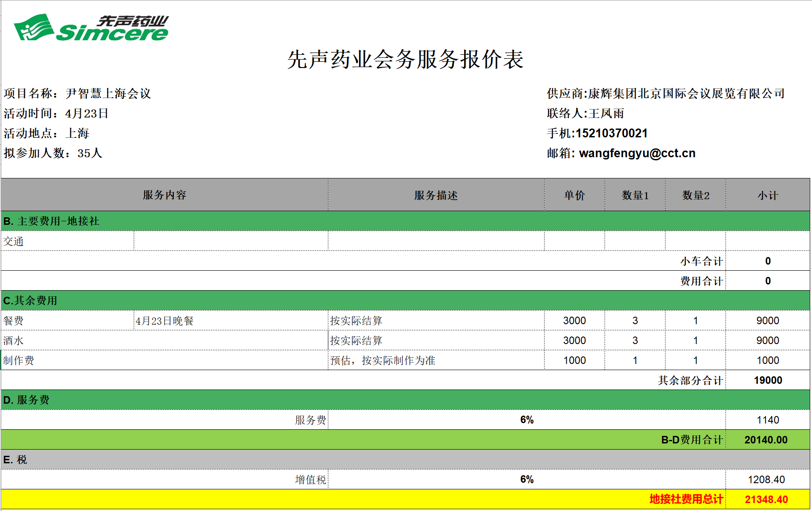Select the 其余部分合计 value 19000

(767, 380)
